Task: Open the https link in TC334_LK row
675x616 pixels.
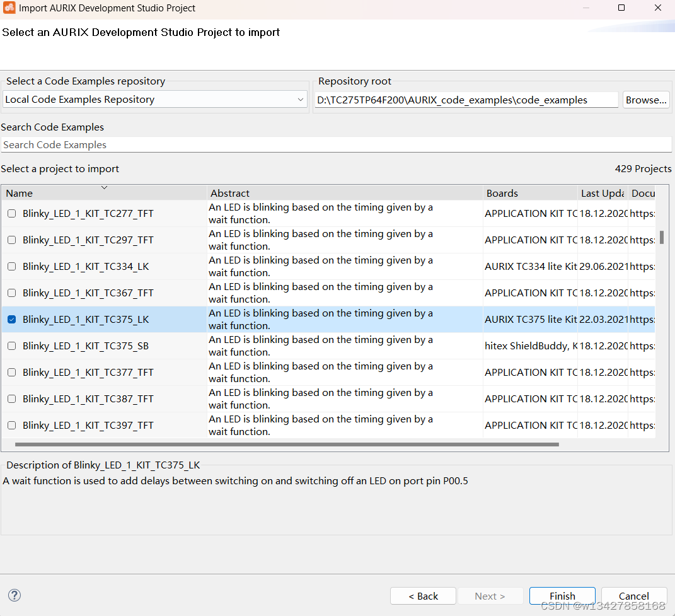Action: click(642, 267)
